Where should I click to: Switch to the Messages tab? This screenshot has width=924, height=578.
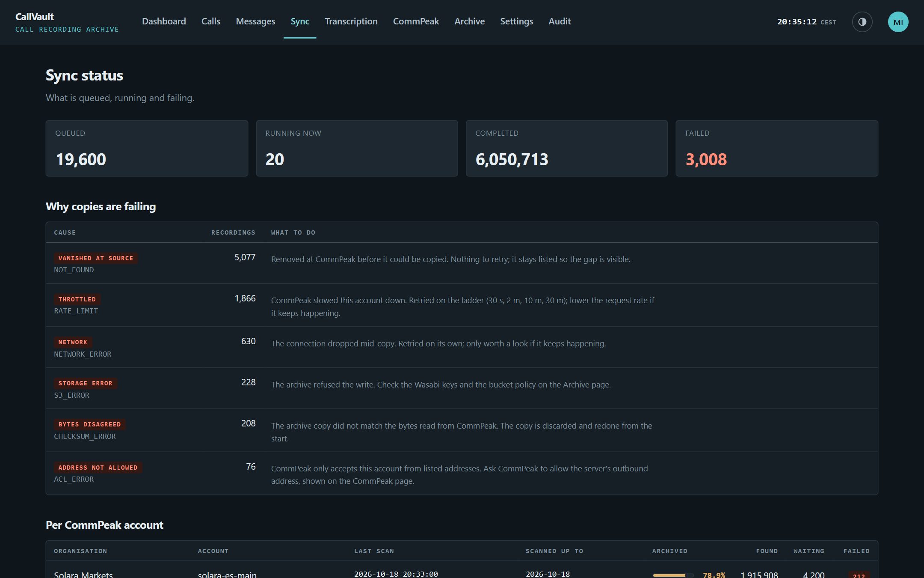[255, 21]
